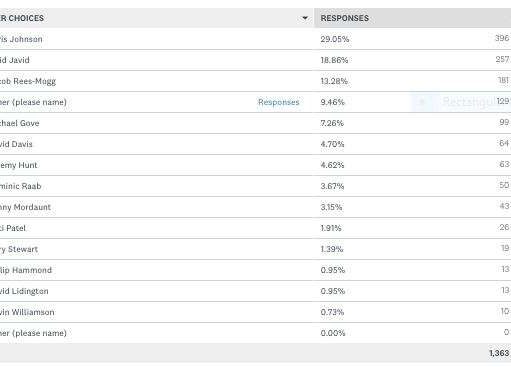Viewport: 511px width, 367px height.
Task: Select the Jacob Rees-Mogg row label
Action: click(28, 81)
